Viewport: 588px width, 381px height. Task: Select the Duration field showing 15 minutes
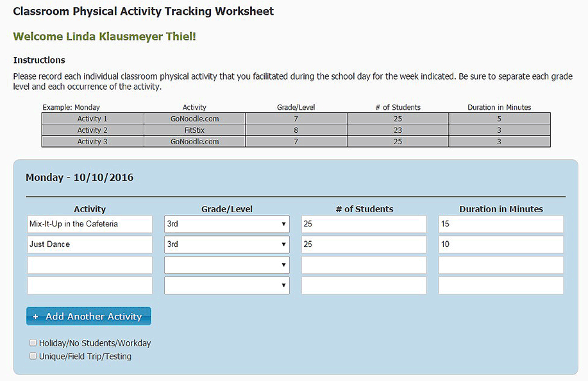click(500, 224)
